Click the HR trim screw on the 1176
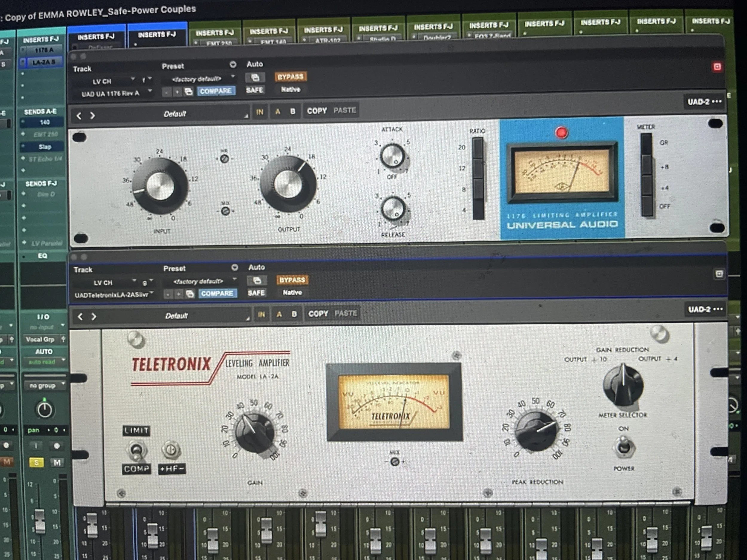This screenshot has width=747, height=560. pyautogui.click(x=224, y=159)
